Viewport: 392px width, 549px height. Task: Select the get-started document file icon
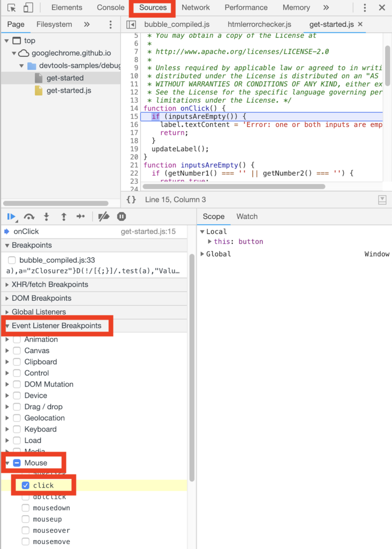[x=39, y=78]
